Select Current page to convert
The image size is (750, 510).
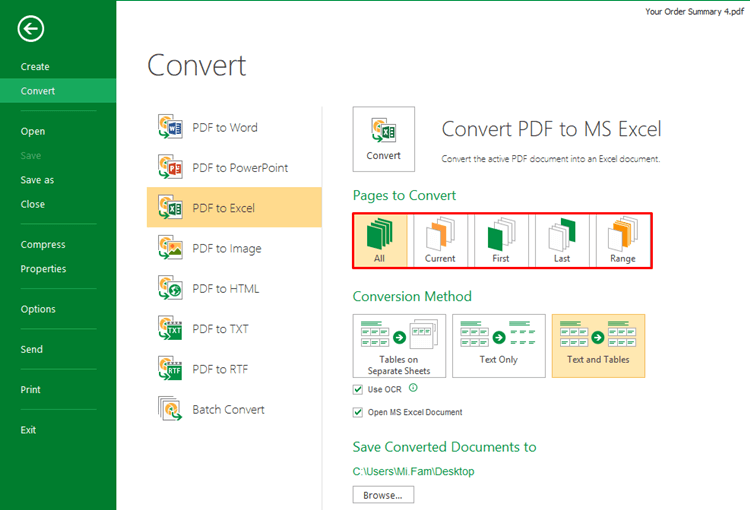pos(440,241)
